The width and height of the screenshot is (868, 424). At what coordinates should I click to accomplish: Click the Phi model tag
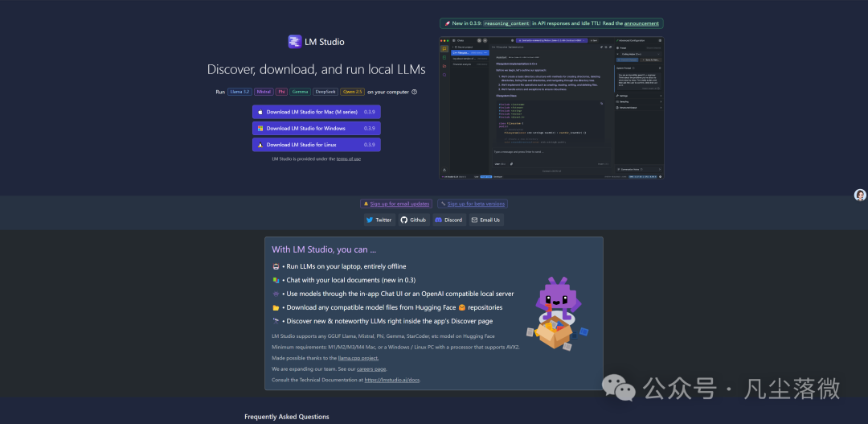281,92
